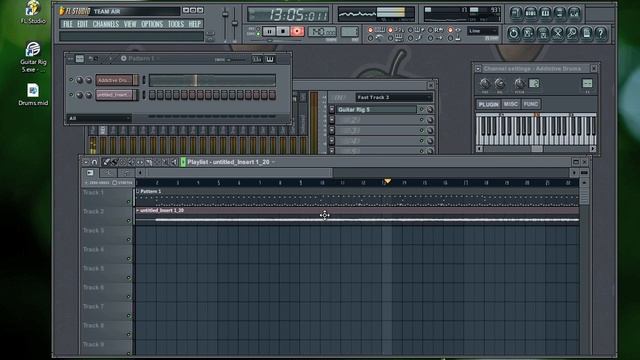The width and height of the screenshot is (640, 360).
Task: Click the circular power-style icon in top toolbar
Action: [513, 33]
